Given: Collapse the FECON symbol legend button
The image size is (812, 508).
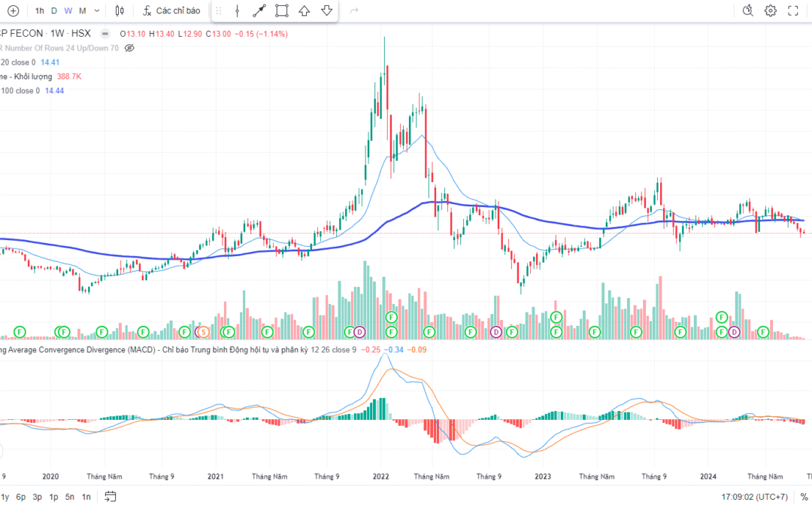Looking at the screenshot, I should click(105, 34).
